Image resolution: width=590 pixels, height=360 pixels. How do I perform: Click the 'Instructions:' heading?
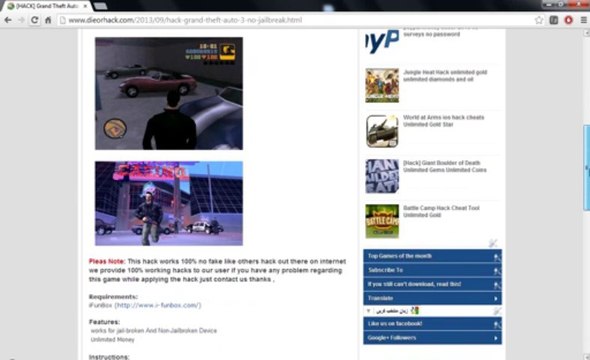[x=109, y=356]
